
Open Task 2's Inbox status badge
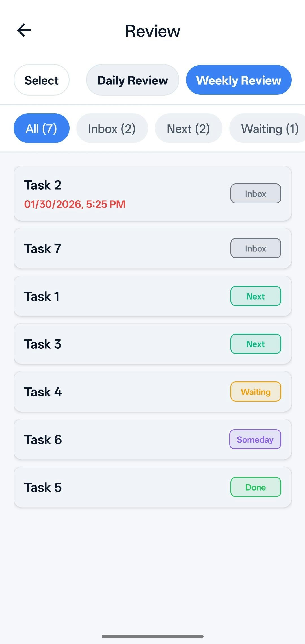click(x=255, y=193)
